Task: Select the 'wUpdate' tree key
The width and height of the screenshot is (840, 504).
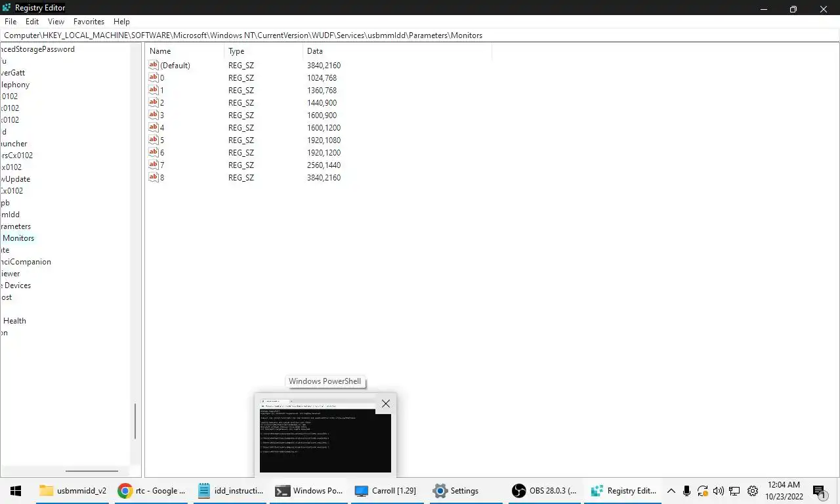Action: (15, 179)
